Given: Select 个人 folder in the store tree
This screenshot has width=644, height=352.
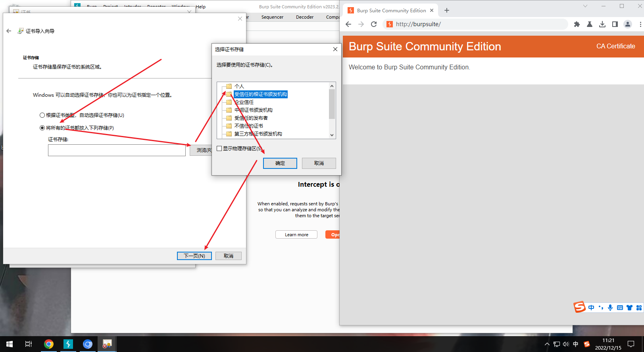Looking at the screenshot, I should [239, 86].
